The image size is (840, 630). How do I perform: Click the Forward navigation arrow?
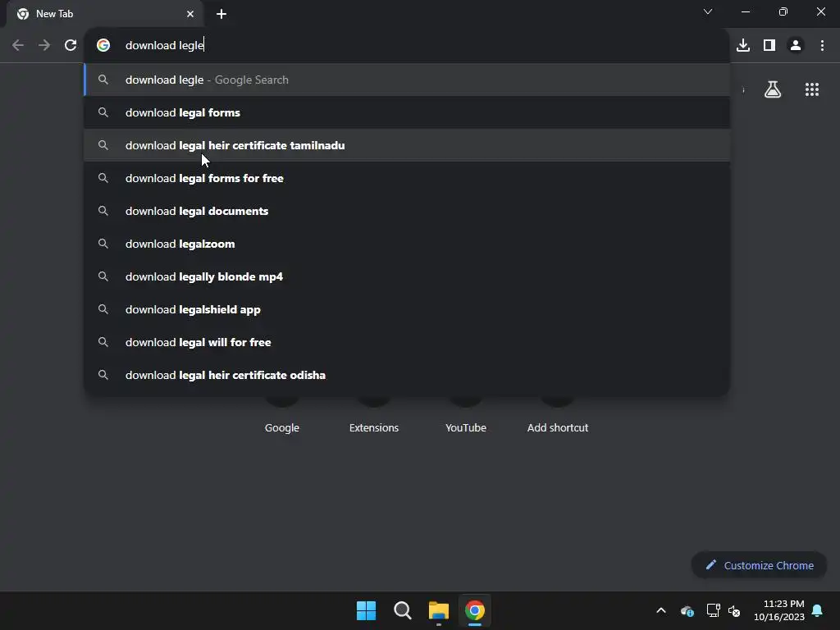coord(44,46)
